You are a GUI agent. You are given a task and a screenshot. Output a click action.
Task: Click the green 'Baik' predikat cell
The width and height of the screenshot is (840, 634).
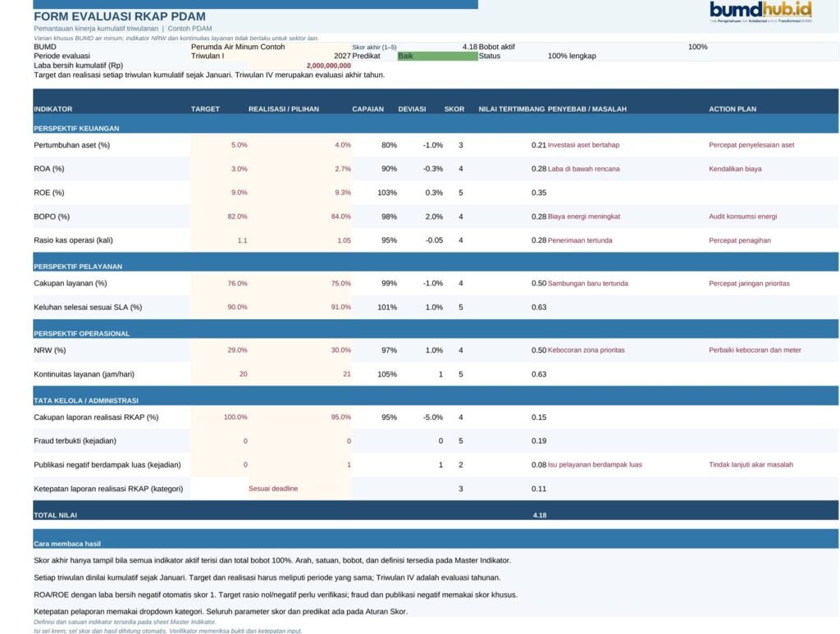(x=438, y=56)
